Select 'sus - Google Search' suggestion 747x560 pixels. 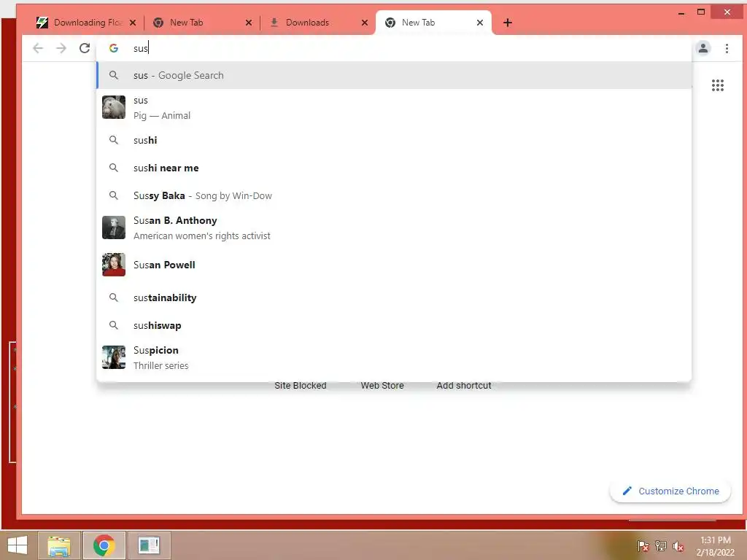[x=393, y=75]
